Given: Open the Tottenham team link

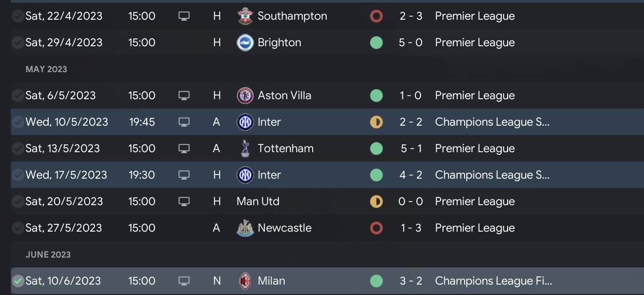Looking at the screenshot, I should [285, 149].
